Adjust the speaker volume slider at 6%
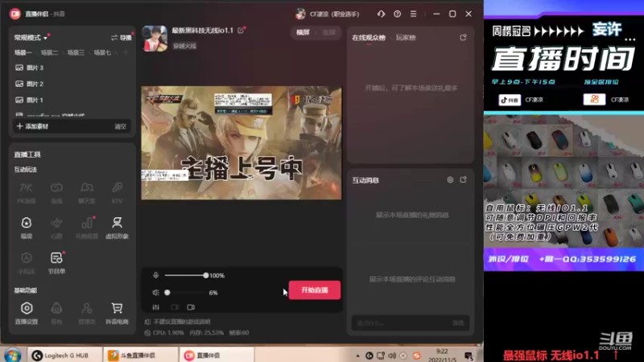This screenshot has height=362, width=644. point(185,293)
